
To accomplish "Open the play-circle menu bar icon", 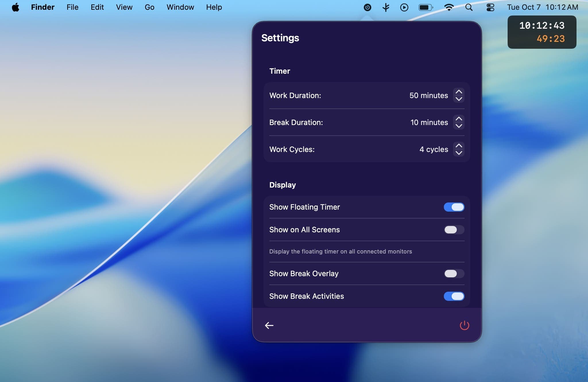I will click(x=404, y=7).
